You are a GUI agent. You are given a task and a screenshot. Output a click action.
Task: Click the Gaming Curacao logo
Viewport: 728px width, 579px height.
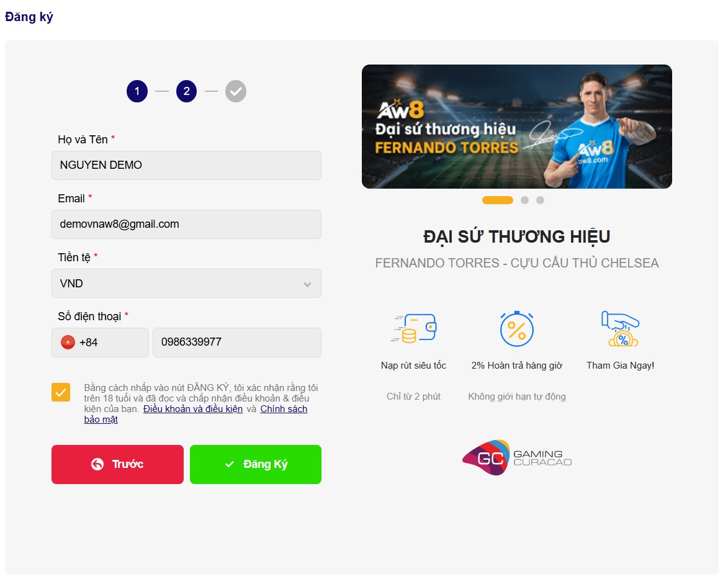click(517, 458)
